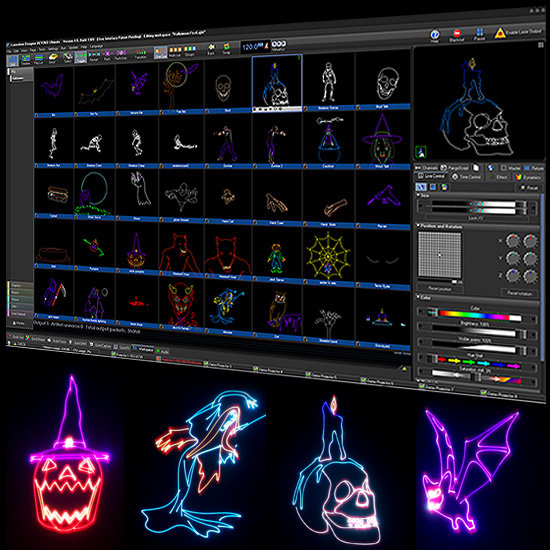This screenshot has height=550, width=550.
Task: Click the small cue icon in preview corner
Action: click(421, 152)
